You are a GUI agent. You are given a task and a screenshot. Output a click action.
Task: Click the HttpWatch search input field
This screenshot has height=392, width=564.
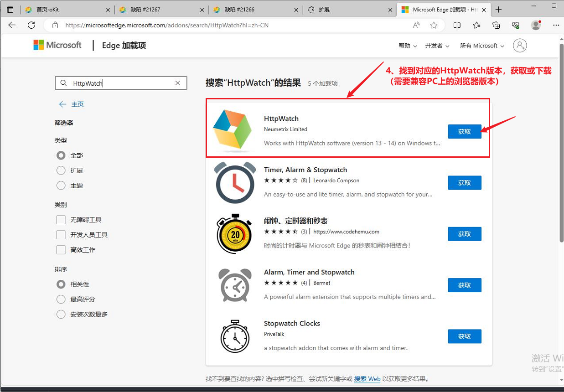[120, 83]
